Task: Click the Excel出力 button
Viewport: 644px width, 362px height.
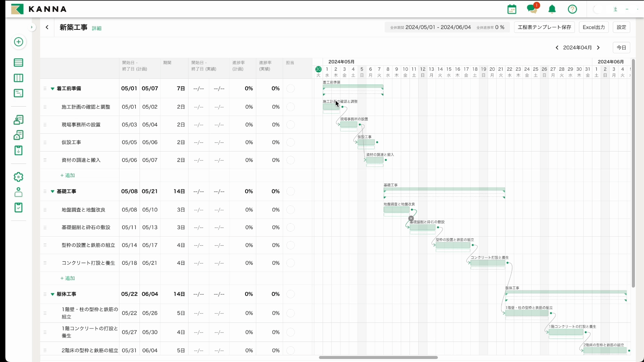Action: [593, 27]
